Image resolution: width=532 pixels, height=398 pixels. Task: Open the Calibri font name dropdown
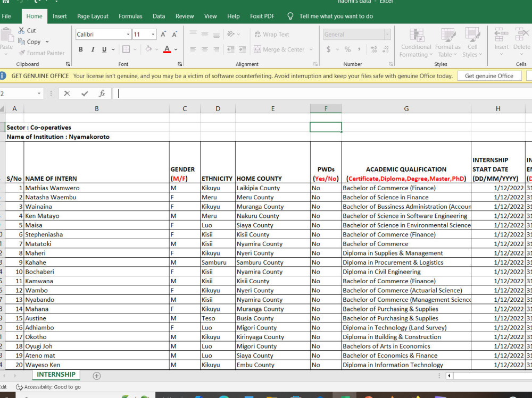(128, 34)
